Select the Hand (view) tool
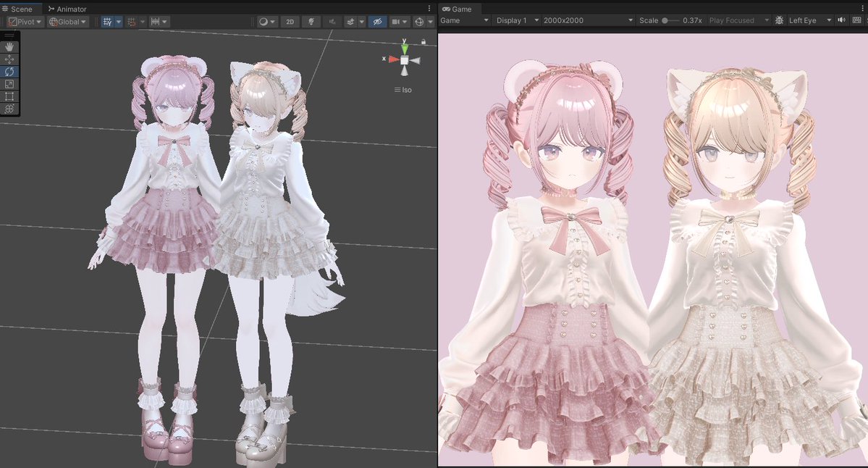 click(9, 47)
